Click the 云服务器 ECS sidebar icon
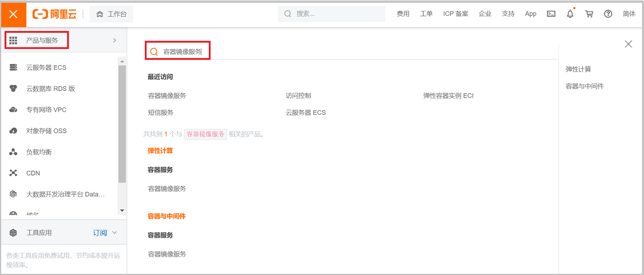The image size is (644, 275). point(13,67)
